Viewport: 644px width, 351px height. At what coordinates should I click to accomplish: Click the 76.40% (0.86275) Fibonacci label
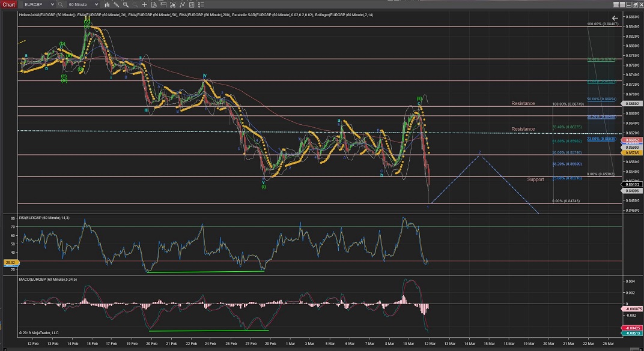pos(567,127)
